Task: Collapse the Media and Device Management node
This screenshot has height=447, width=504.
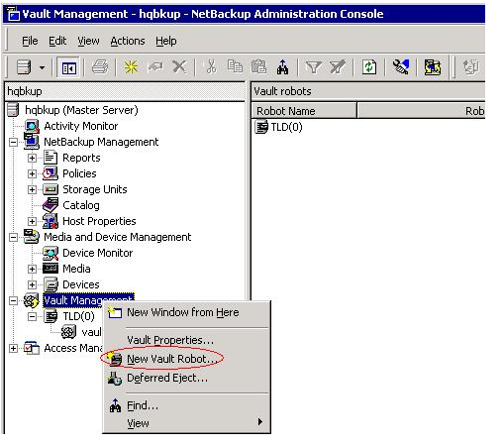Action: click(13, 237)
